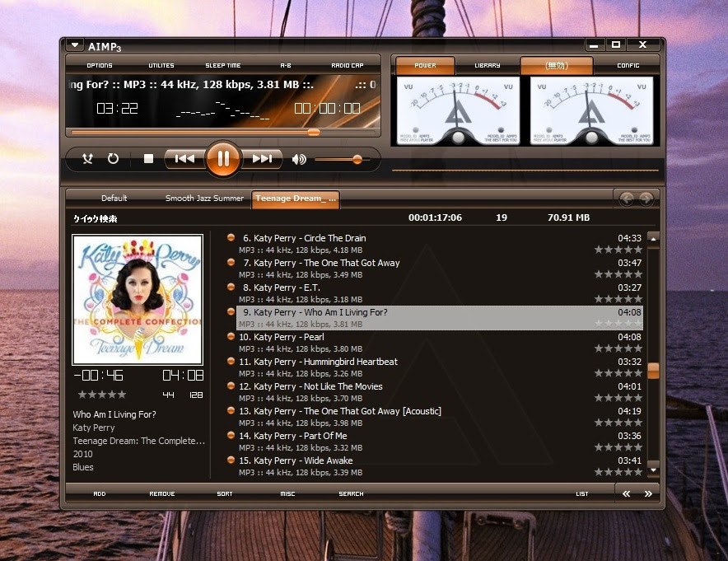Adjust the volume slider knob
This screenshot has width=728, height=561.
click(x=357, y=159)
